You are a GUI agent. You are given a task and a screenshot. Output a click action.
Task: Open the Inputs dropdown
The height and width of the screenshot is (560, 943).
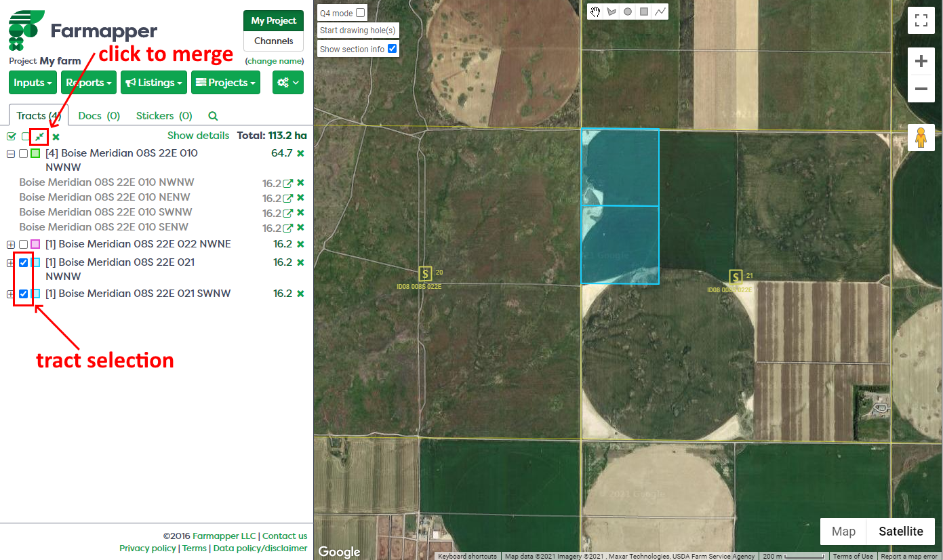tap(34, 83)
